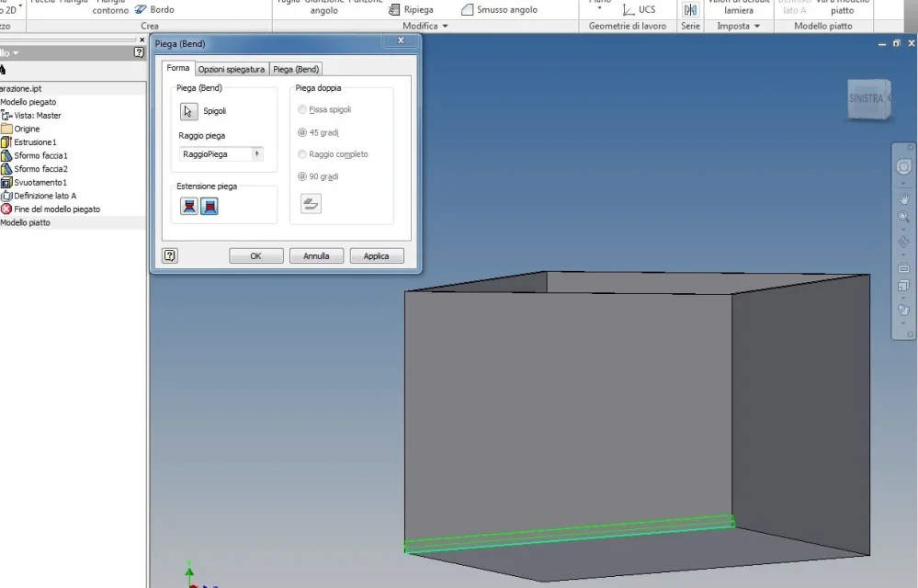
Task: Select the 45 gradi radio option
Action: pyautogui.click(x=302, y=132)
